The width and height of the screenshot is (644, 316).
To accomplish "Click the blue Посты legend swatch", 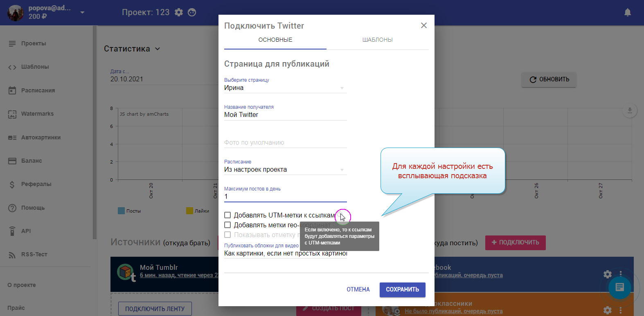I will coord(121,211).
